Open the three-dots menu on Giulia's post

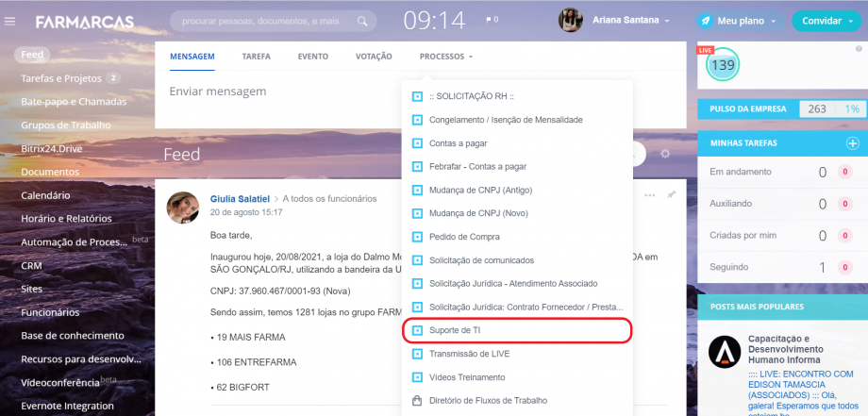650,195
